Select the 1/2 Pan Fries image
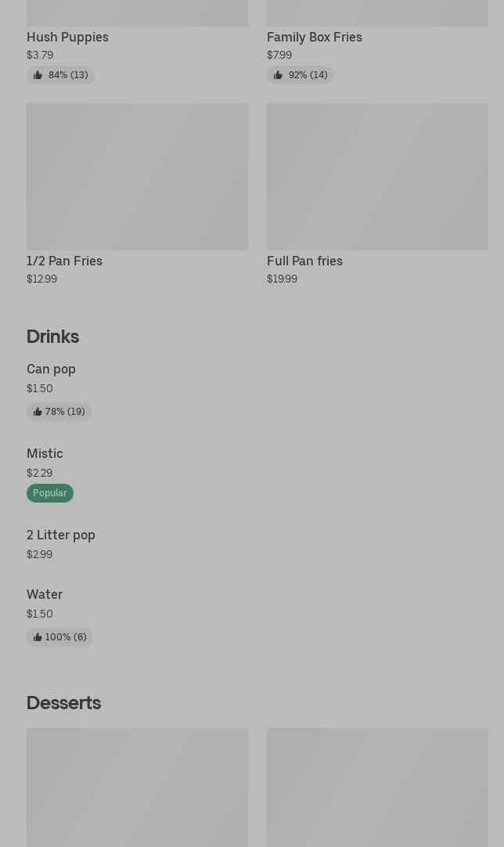 point(137,177)
